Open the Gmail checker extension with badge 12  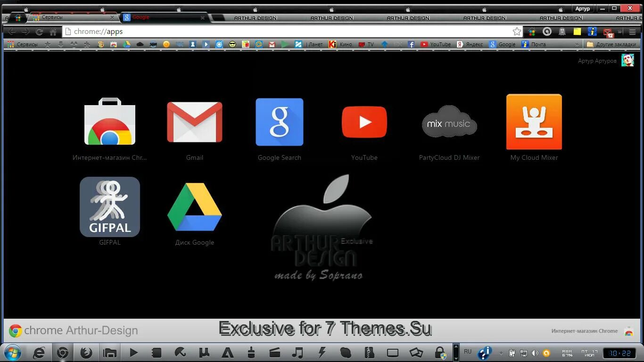pyautogui.click(x=608, y=32)
